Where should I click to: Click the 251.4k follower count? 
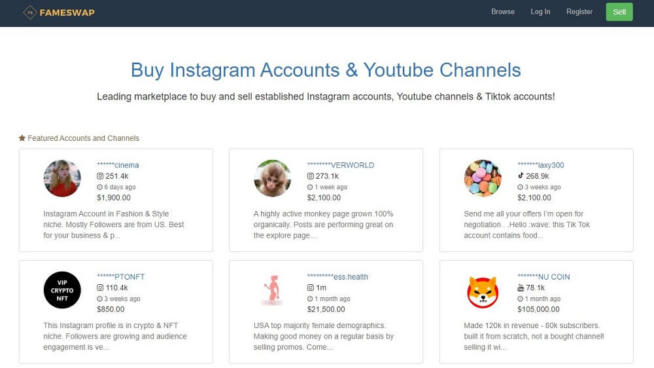117,176
